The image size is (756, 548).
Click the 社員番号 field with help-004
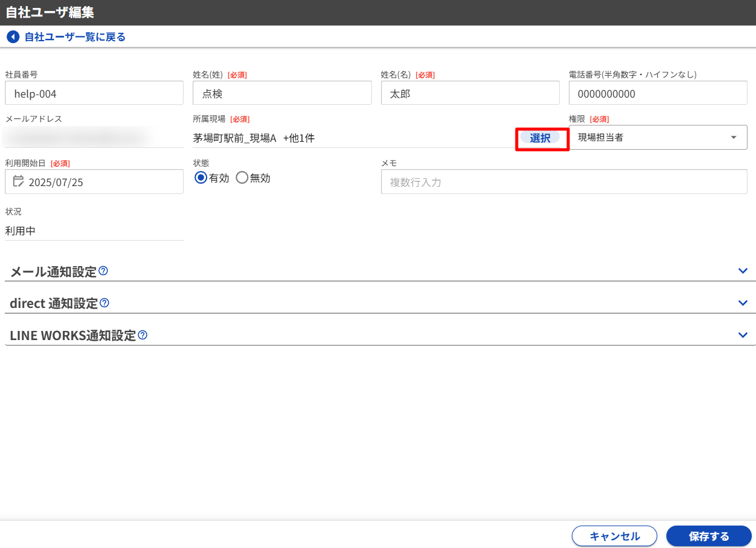[x=94, y=93]
